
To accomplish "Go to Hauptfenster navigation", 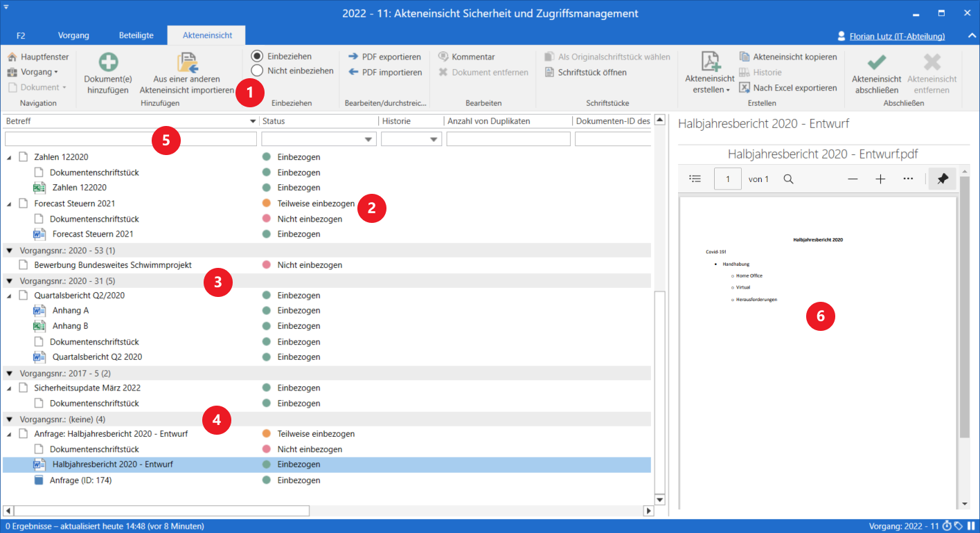I will pyautogui.click(x=38, y=57).
